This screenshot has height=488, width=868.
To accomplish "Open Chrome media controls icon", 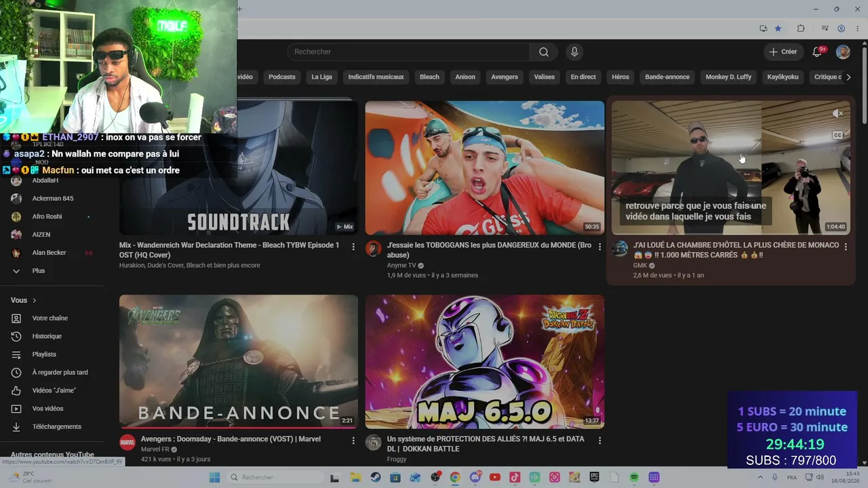I will coord(825,28).
